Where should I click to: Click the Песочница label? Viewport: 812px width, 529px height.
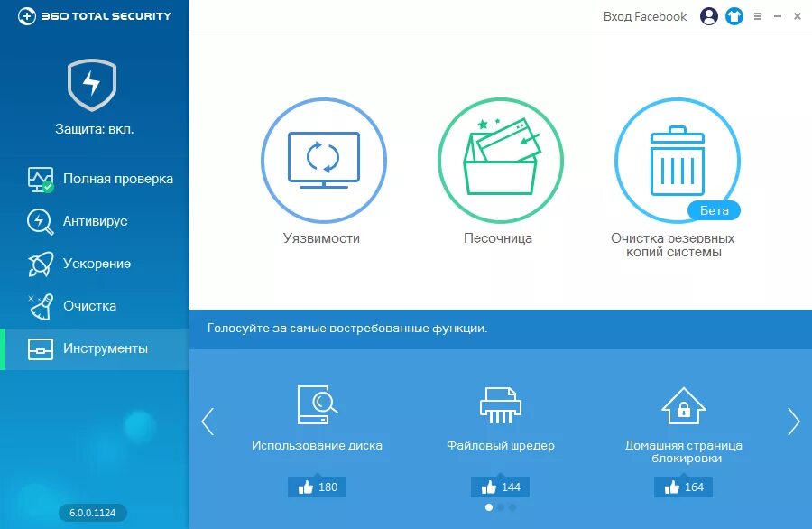(498, 238)
